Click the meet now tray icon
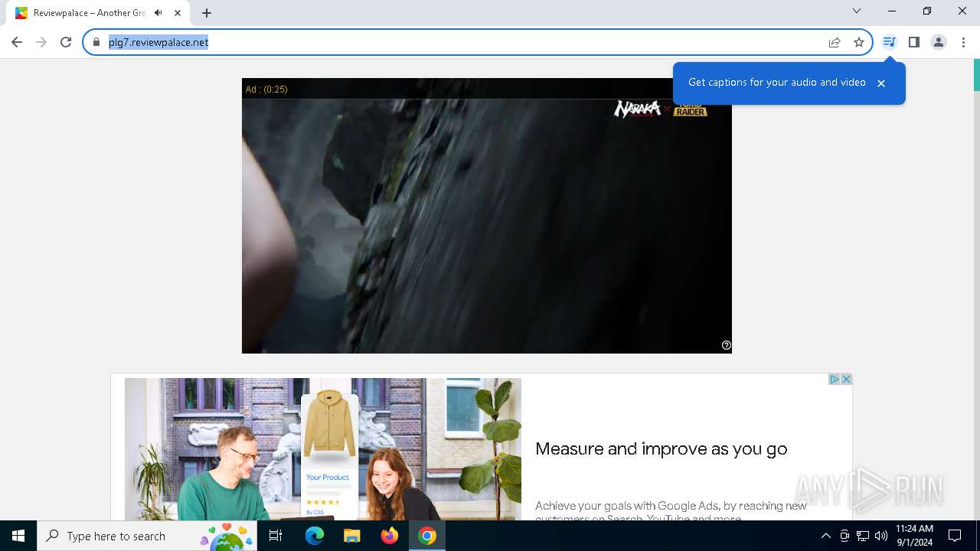The height and width of the screenshot is (551, 980). point(844,536)
